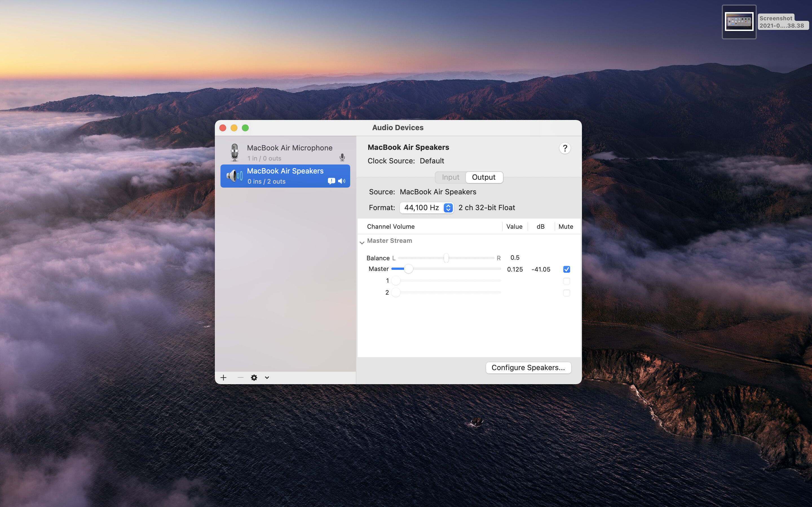
Task: Click the help question mark button
Action: point(565,148)
